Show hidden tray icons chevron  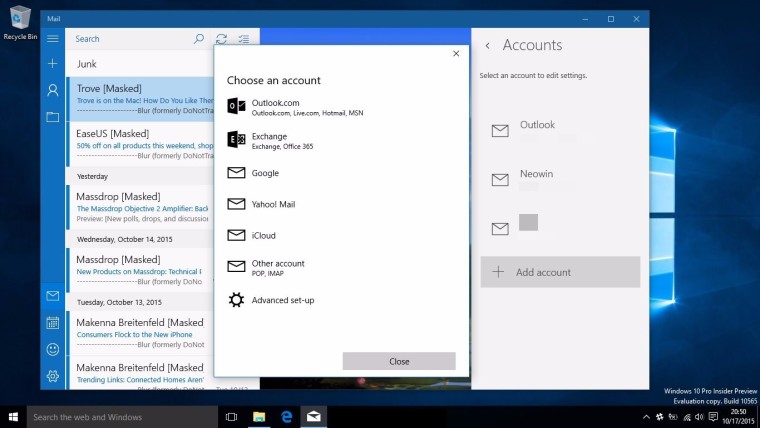[646, 417]
